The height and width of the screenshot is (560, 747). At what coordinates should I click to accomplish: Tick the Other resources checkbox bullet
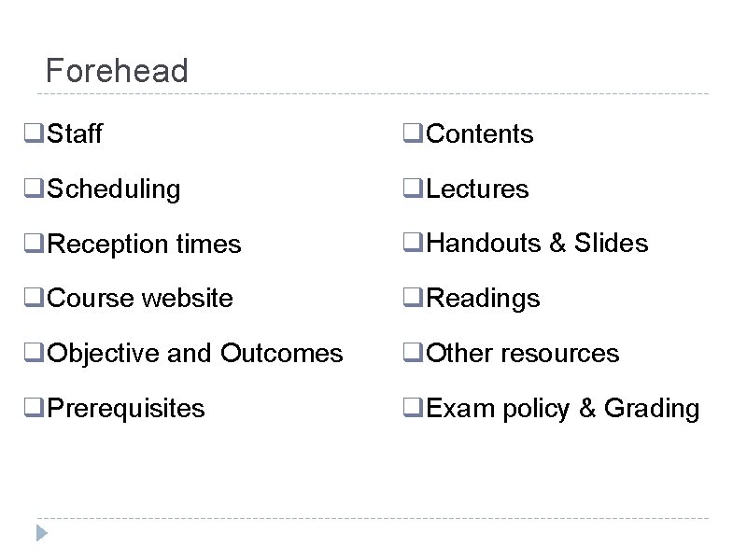[413, 353]
